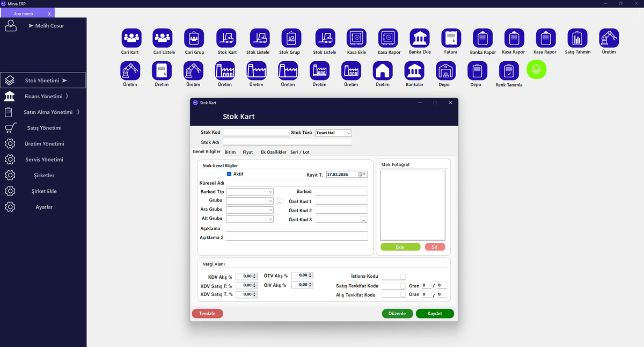Click Sil under Stok Fotoğraf

(x=435, y=247)
